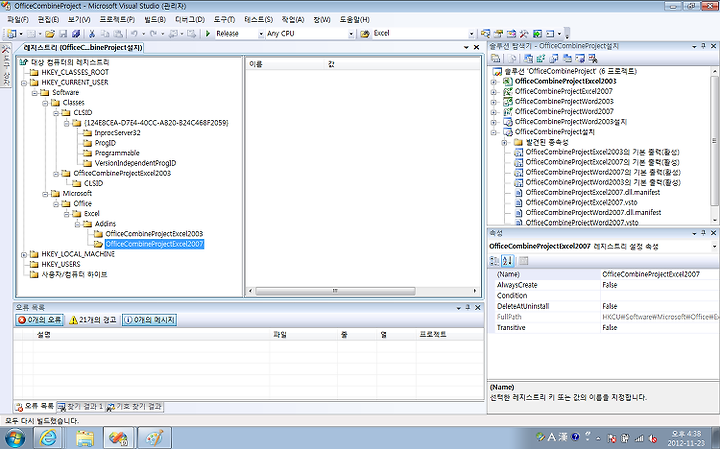Screen dimensions: 720x449
Task: Open the 파일(F) menu
Action: click(x=18, y=20)
